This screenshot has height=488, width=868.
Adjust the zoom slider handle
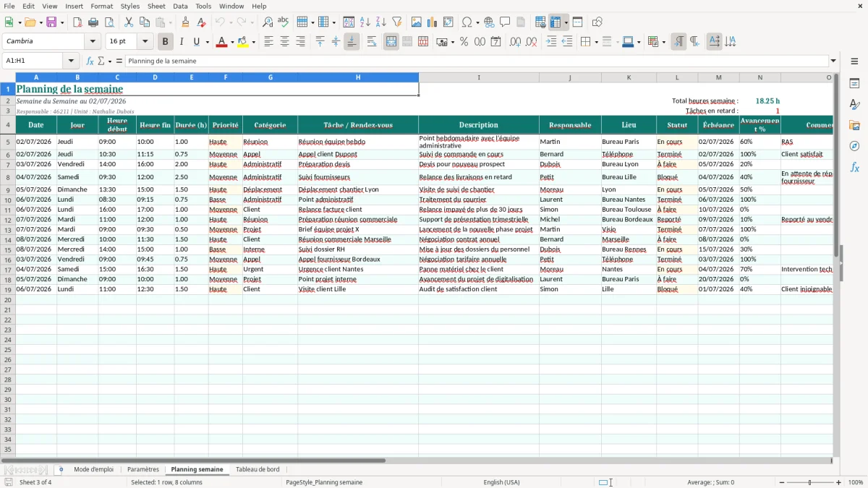809,482
